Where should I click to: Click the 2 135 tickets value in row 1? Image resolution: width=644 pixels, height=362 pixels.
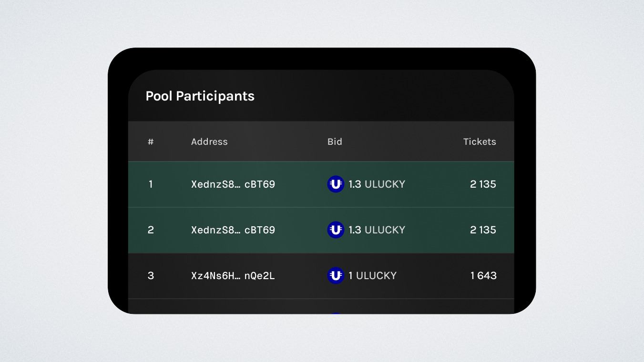click(x=483, y=184)
